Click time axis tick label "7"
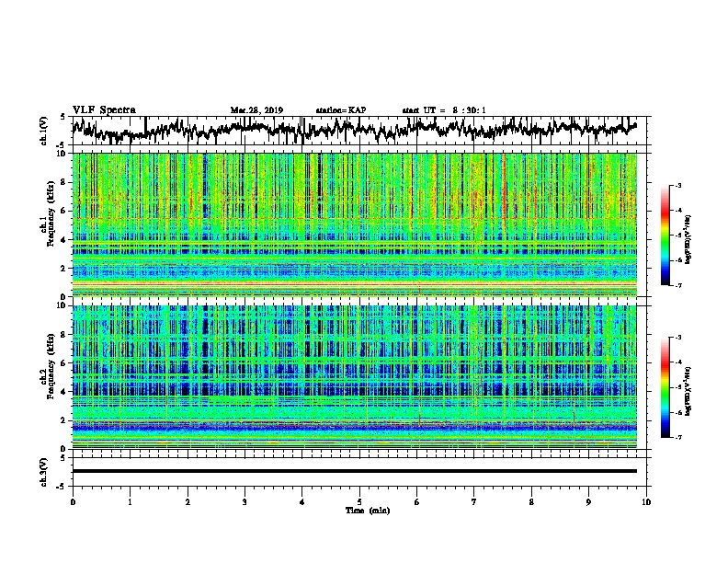The image size is (728, 563). click(474, 501)
